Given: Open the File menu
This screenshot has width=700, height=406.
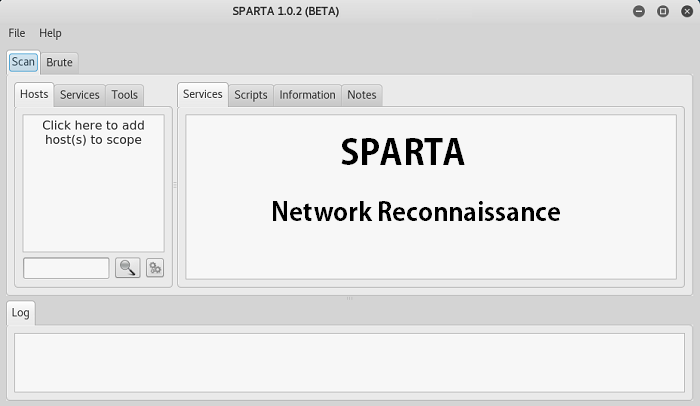Looking at the screenshot, I should (x=17, y=33).
